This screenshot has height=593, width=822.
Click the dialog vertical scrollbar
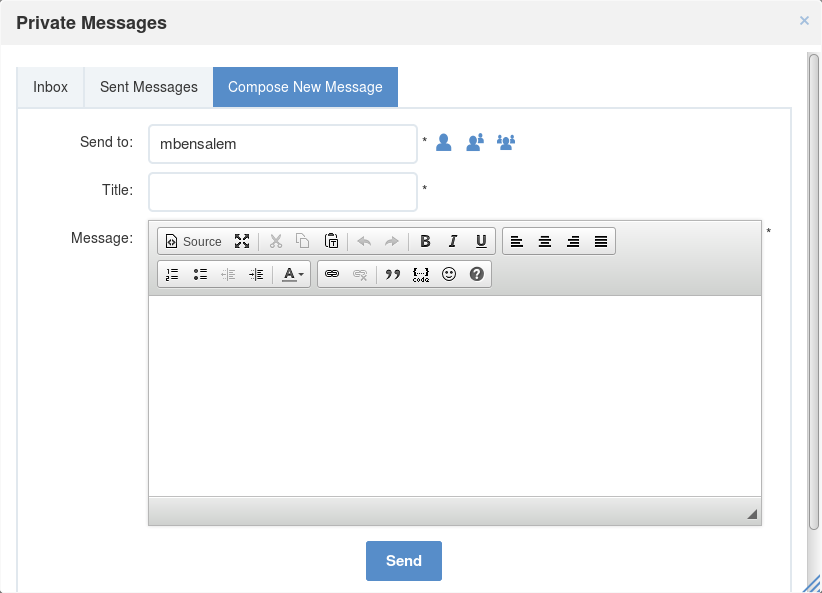tap(813, 292)
